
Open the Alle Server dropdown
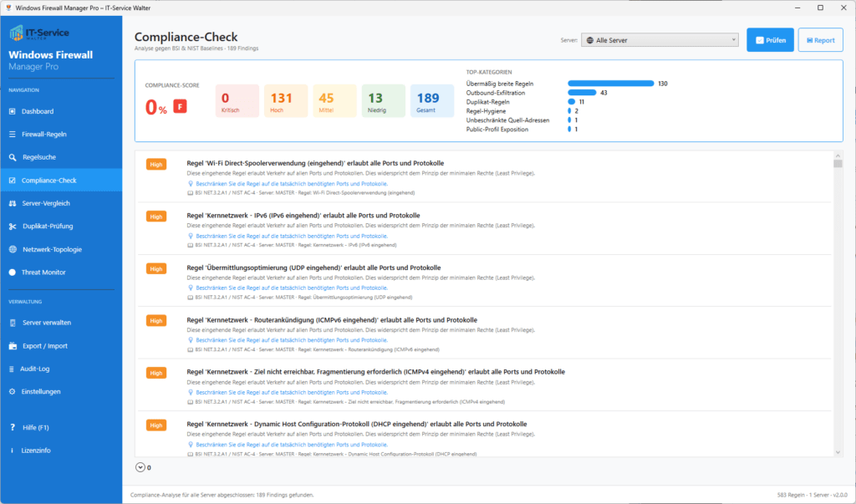coord(660,40)
